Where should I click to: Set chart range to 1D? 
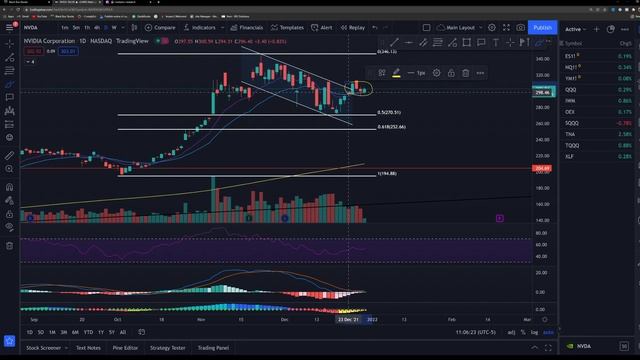(29, 332)
